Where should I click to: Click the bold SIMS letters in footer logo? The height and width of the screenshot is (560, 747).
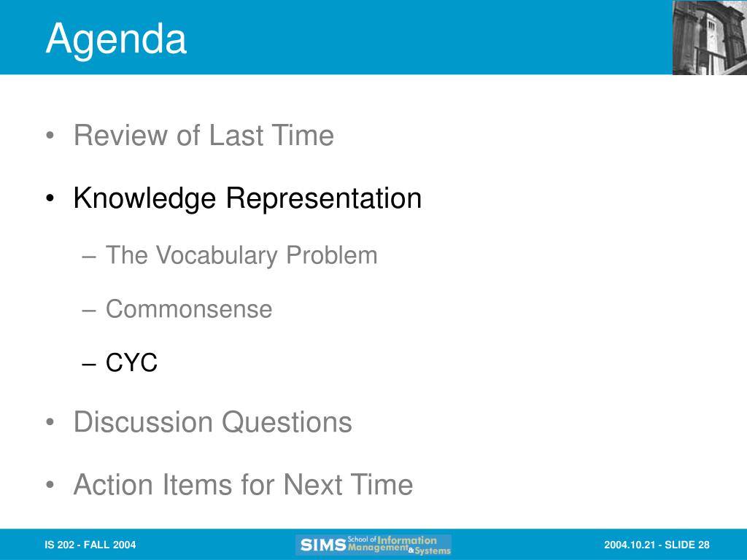pos(322,545)
